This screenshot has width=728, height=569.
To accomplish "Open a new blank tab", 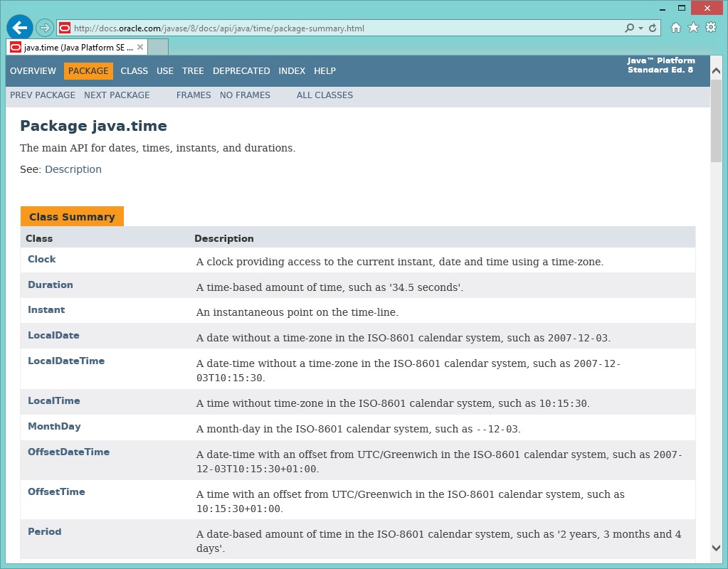I will [158, 47].
